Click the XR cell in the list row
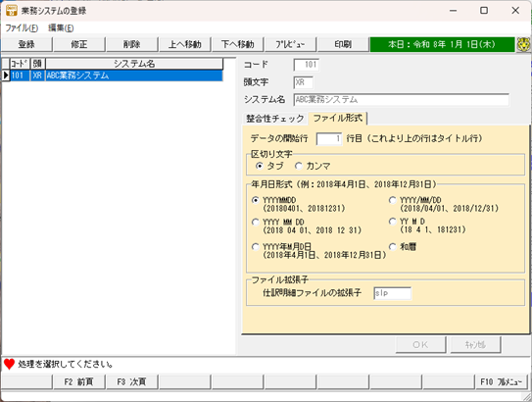Screen dimensions: 532x402 coord(37,75)
